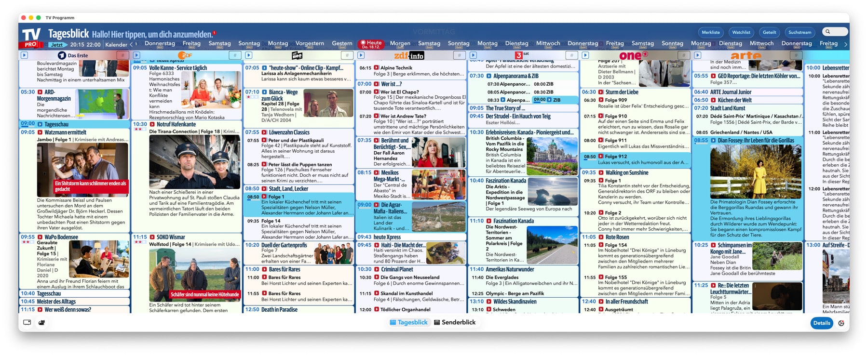Switch to Senderblick view
Screen dimensions: 868x356
[x=455, y=322]
